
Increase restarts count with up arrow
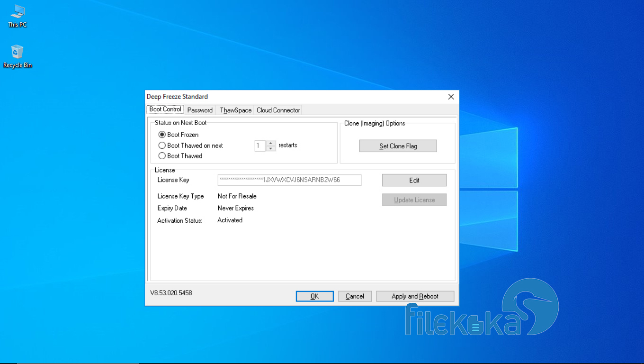pos(271,143)
